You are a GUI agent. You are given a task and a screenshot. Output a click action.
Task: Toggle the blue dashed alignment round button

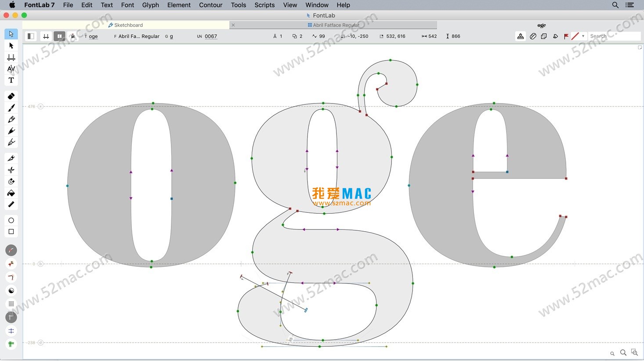pos(11,331)
